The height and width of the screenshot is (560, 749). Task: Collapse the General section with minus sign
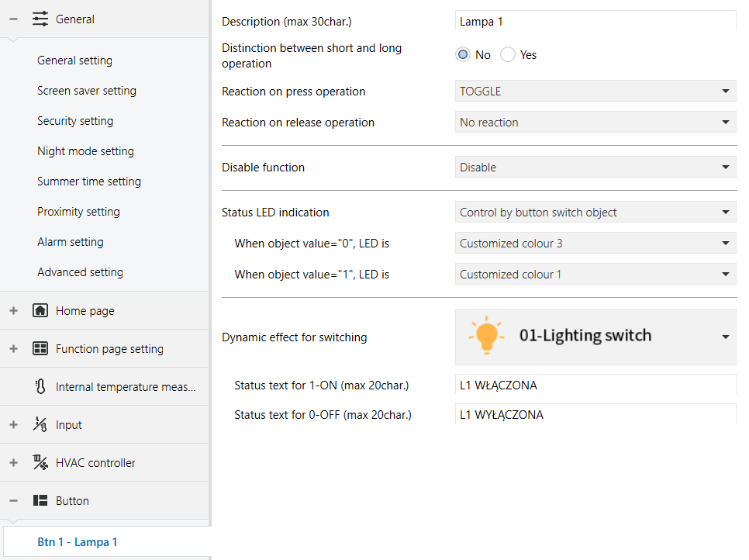(x=13, y=19)
